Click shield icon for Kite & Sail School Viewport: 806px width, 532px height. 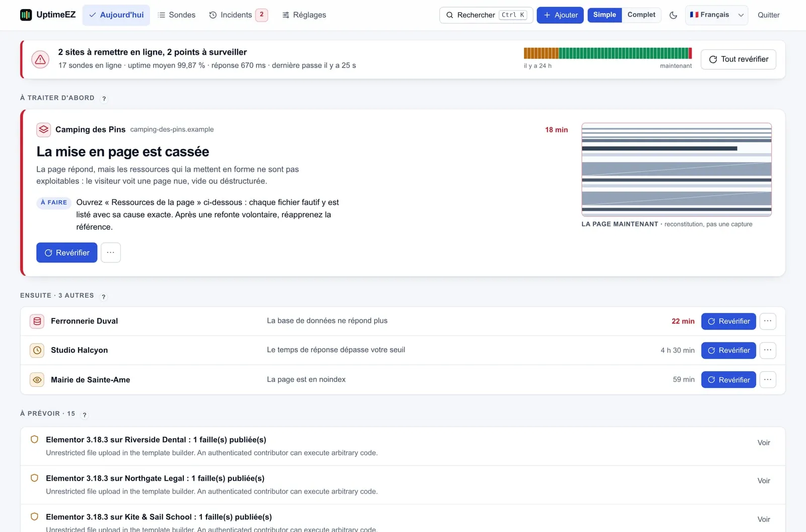tap(35, 516)
